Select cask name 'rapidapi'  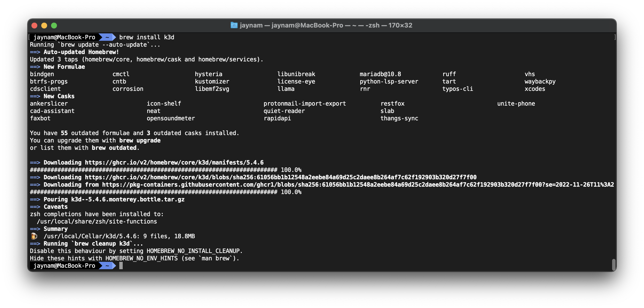(x=277, y=118)
